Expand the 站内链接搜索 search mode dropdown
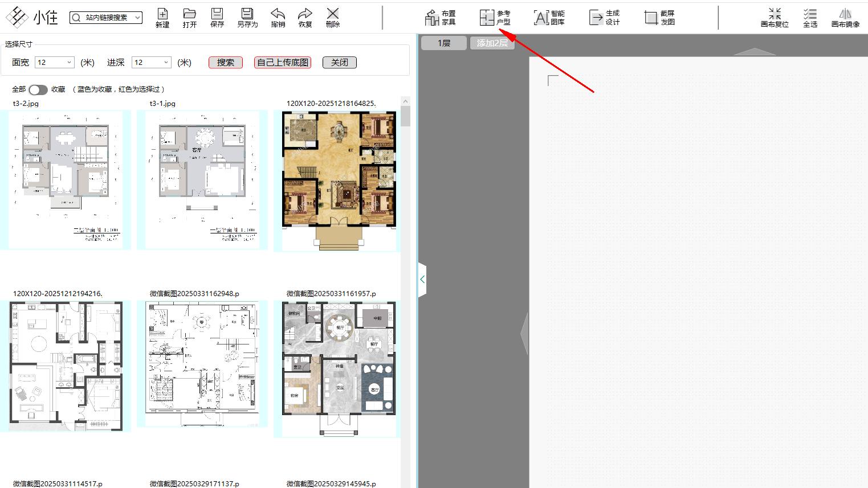Viewport: 868px width, 488px height. 137,17
